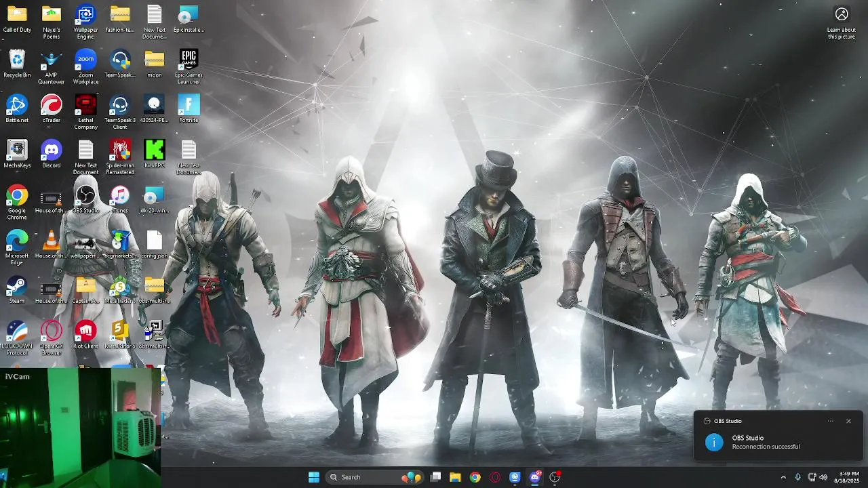Open the volume tray icon

[x=823, y=477]
